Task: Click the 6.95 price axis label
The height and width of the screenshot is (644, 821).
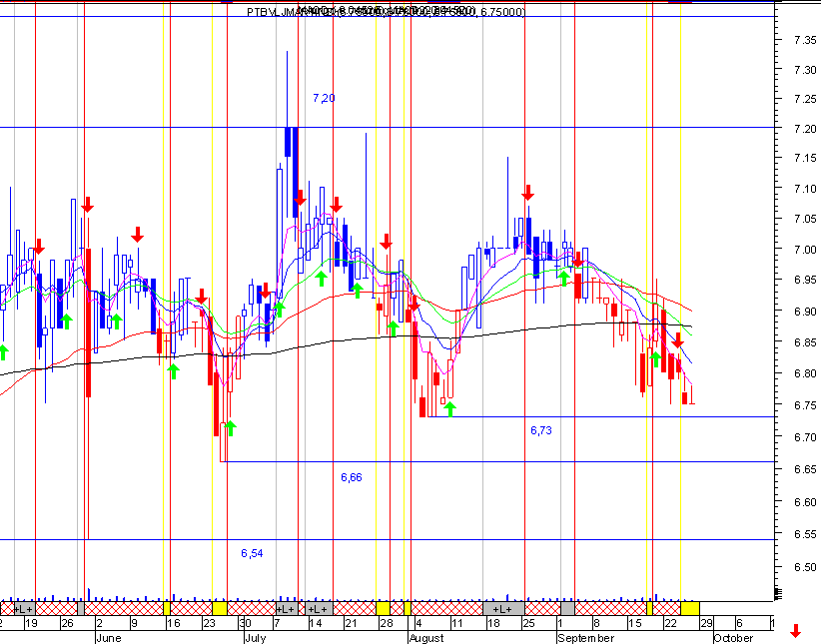Action: 805,281
